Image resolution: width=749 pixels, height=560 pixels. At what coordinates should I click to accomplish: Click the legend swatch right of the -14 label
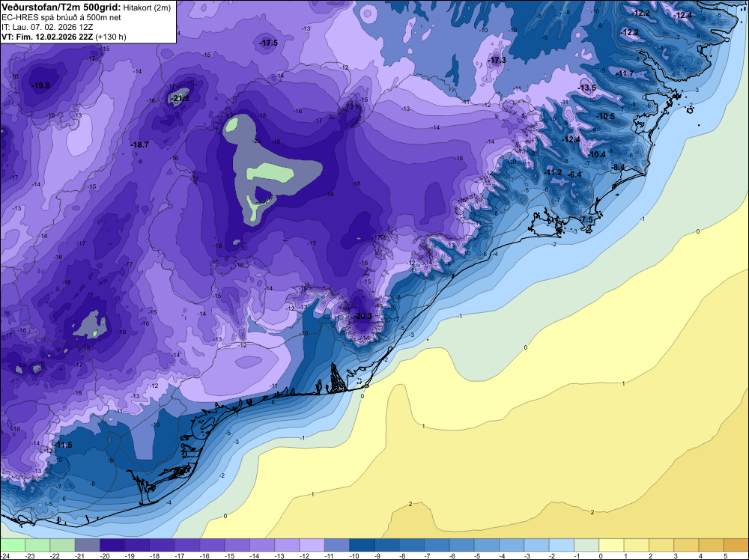coord(261,545)
